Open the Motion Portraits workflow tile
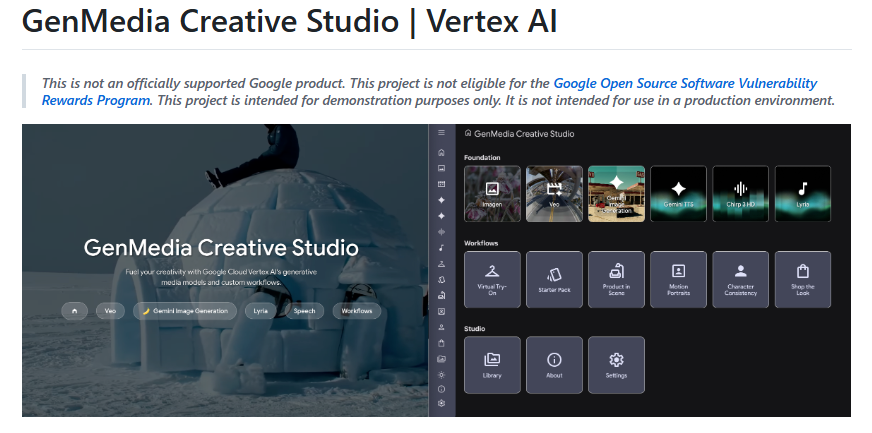 click(678, 280)
